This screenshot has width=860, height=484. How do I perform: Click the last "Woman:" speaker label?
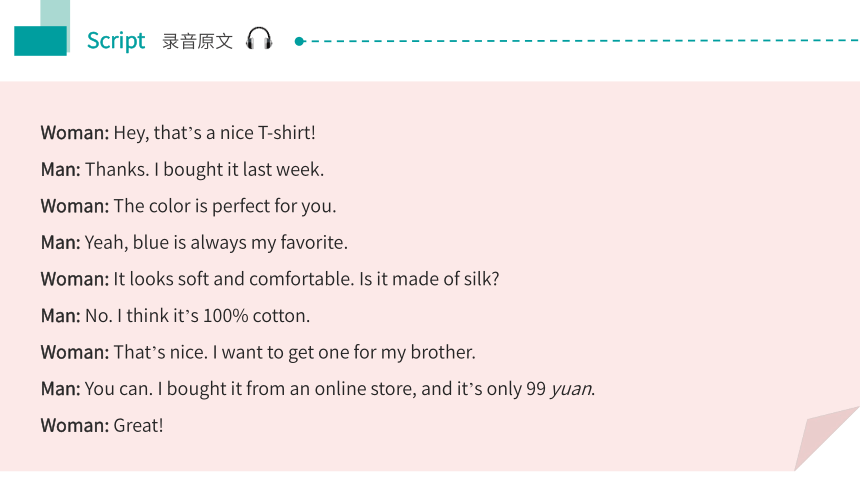75,426
